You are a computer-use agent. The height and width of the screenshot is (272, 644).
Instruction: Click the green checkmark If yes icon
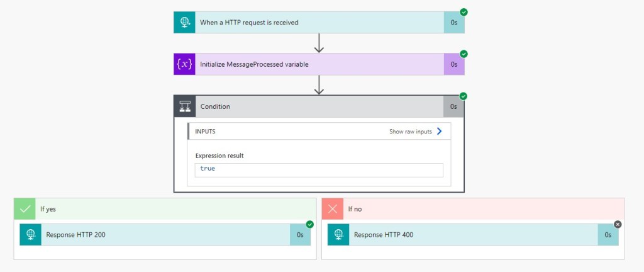pyautogui.click(x=25, y=209)
